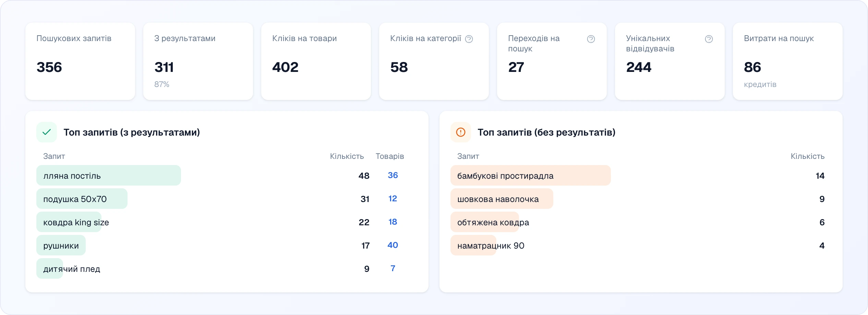Image resolution: width=868 pixels, height=315 pixels.
Task: Click count 17 in рушники row
Action: 365,245
